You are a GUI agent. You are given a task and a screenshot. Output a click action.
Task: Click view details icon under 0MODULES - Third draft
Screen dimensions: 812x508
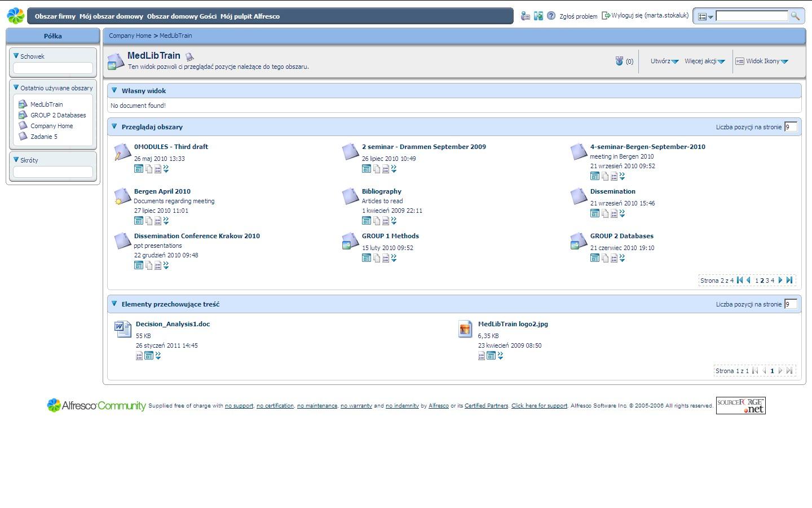pos(158,169)
